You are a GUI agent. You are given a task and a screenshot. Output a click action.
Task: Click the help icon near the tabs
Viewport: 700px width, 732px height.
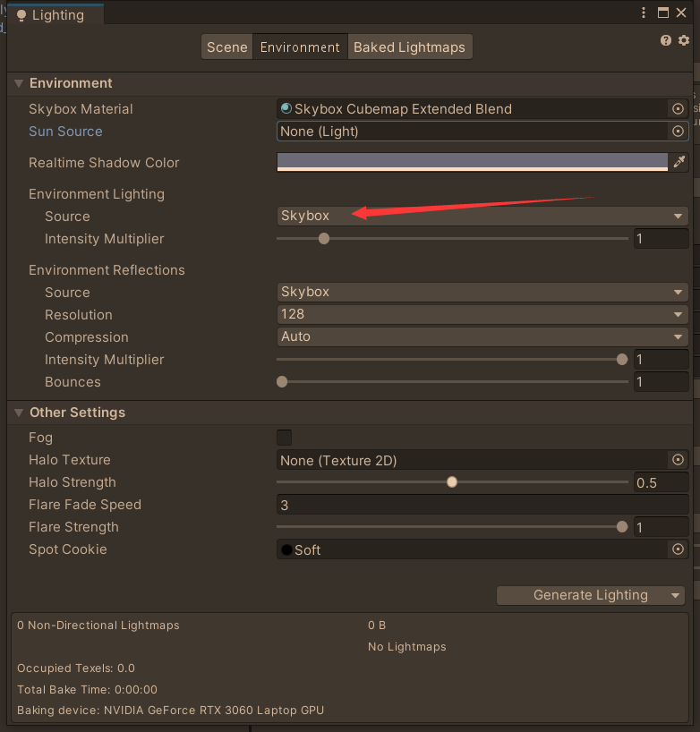[665, 40]
